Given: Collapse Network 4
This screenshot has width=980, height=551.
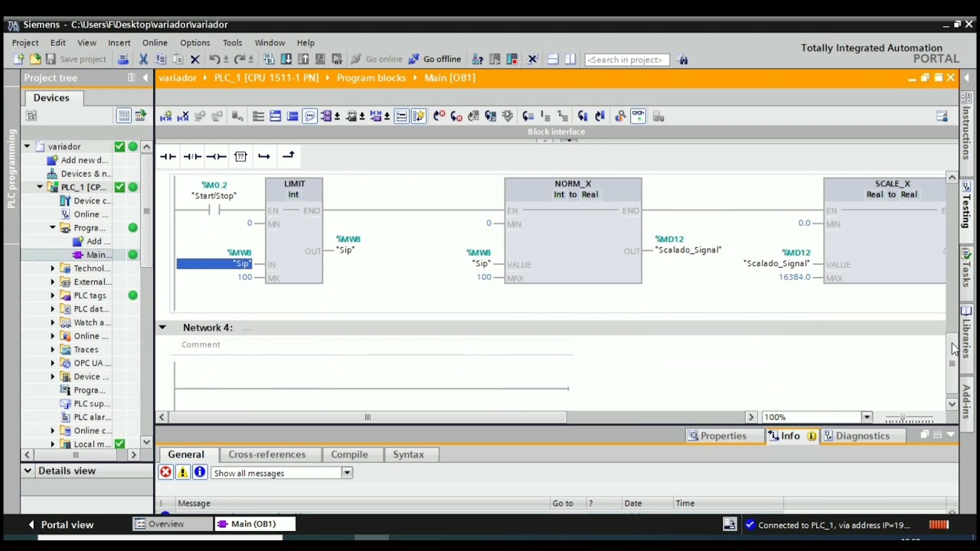Looking at the screenshot, I should click(x=162, y=328).
